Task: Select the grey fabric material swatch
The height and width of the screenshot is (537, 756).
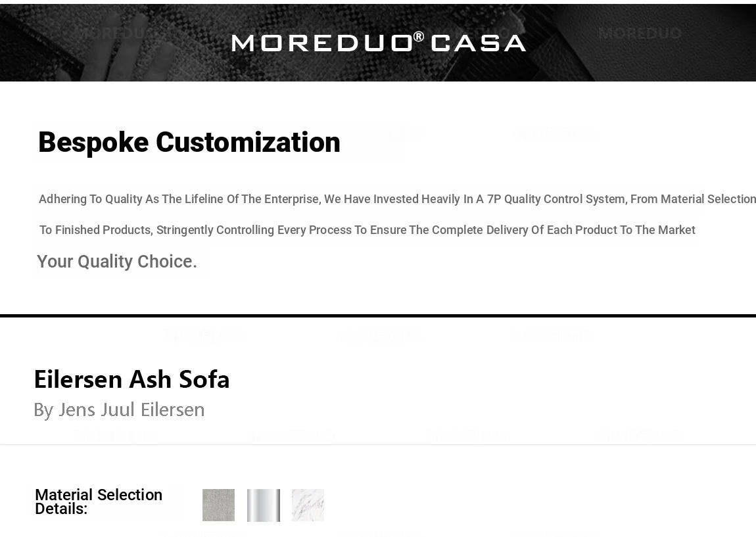Action: (218, 505)
